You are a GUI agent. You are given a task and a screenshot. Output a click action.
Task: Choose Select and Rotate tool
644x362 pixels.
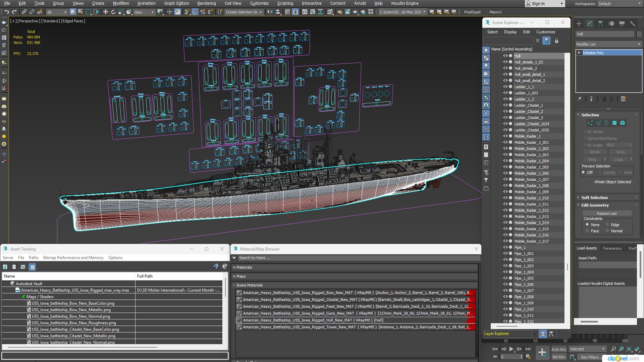click(x=113, y=12)
